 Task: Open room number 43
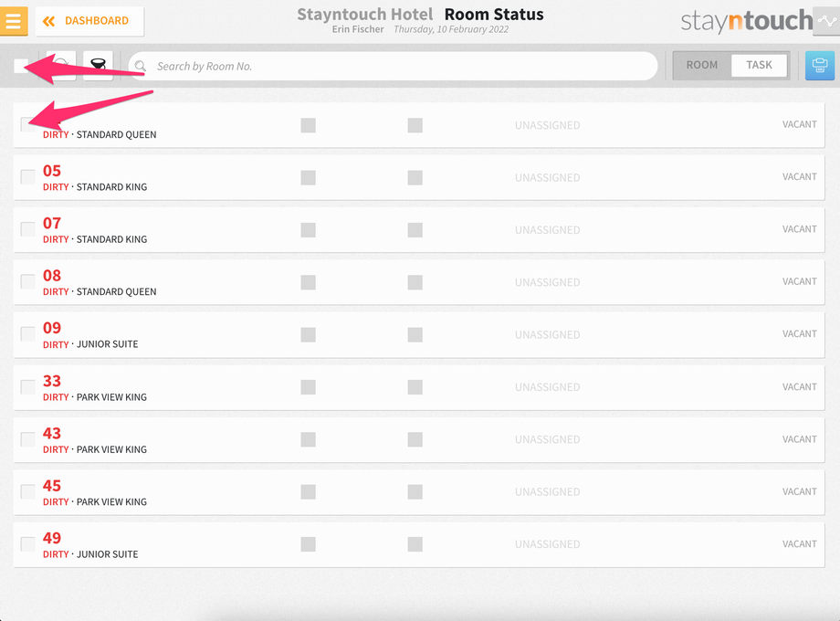coord(52,434)
